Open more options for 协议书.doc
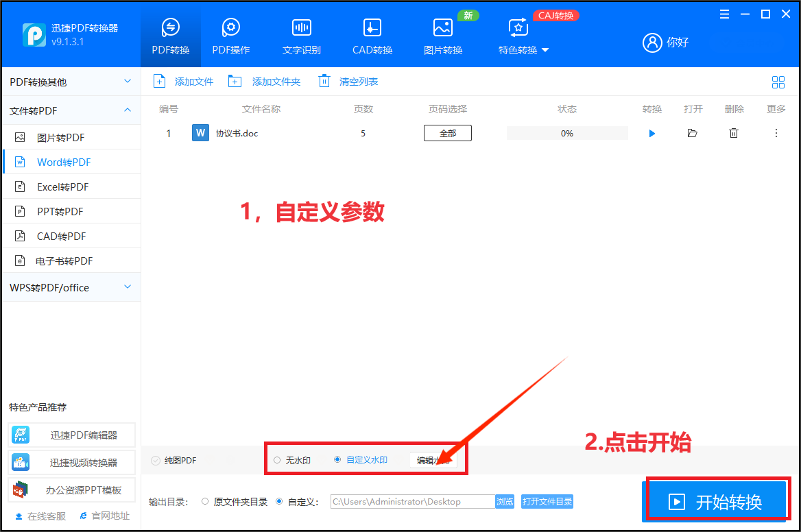Viewport: 801px width, 532px height. (x=776, y=133)
